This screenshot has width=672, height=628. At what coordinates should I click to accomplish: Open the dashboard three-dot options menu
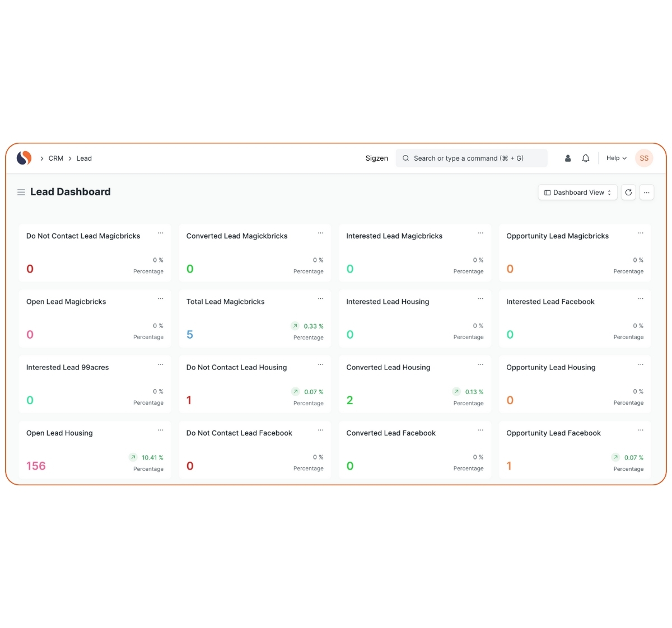point(647,193)
